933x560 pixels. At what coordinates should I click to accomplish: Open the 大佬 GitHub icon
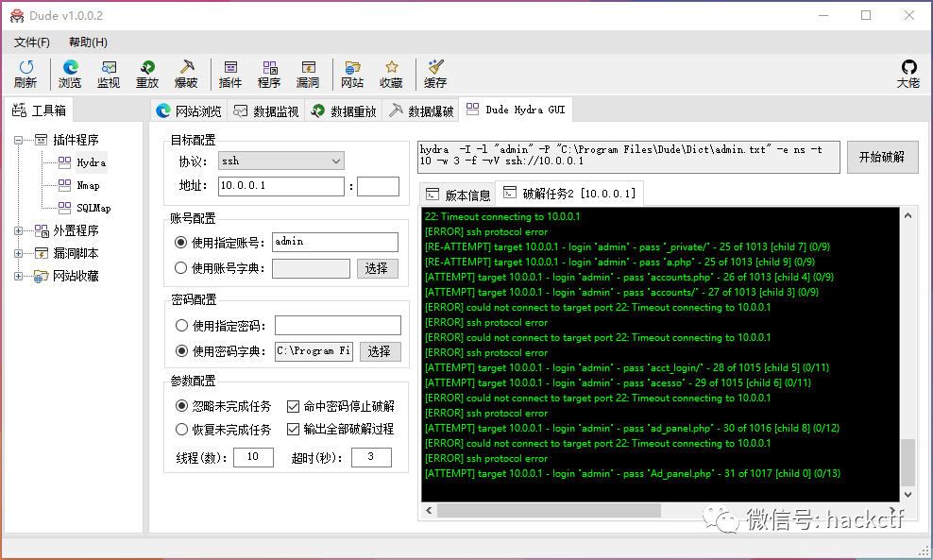pos(908,75)
